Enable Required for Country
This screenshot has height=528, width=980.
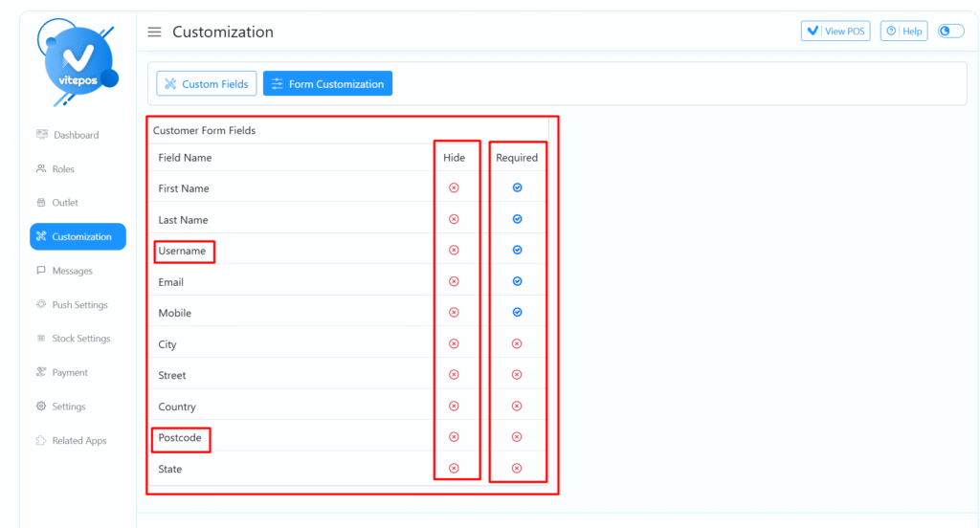click(x=517, y=407)
